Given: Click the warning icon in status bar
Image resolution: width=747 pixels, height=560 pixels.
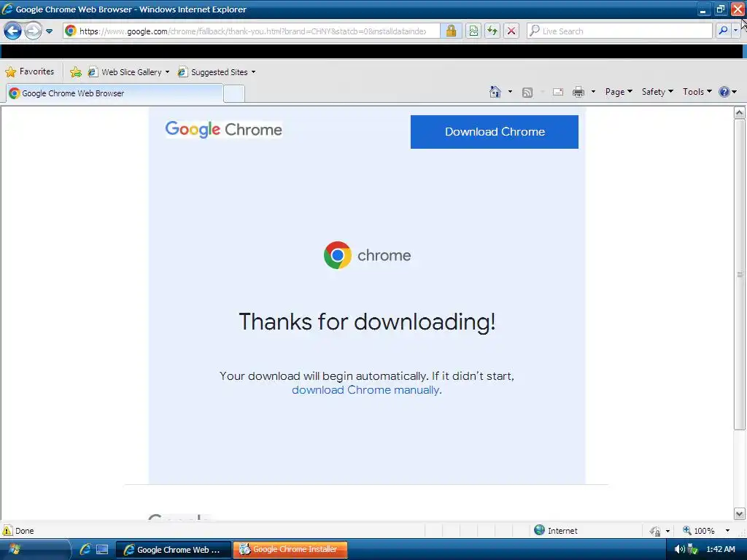Looking at the screenshot, I should 7,531.
